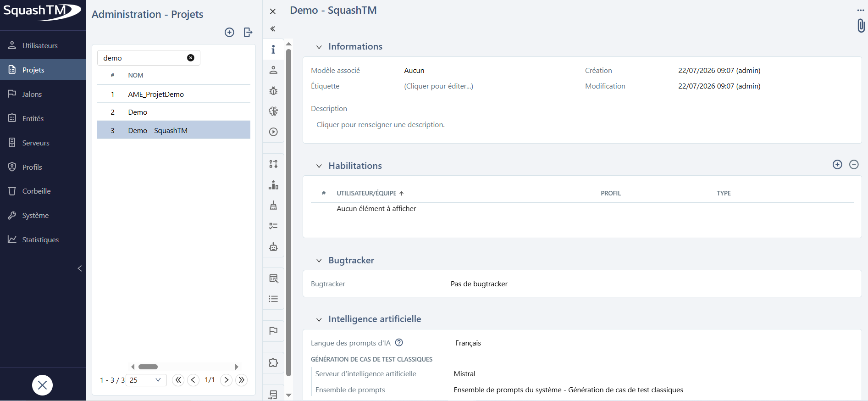This screenshot has height=401, width=868.
Task: Add a new project with the plus icon
Action: pos(229,32)
